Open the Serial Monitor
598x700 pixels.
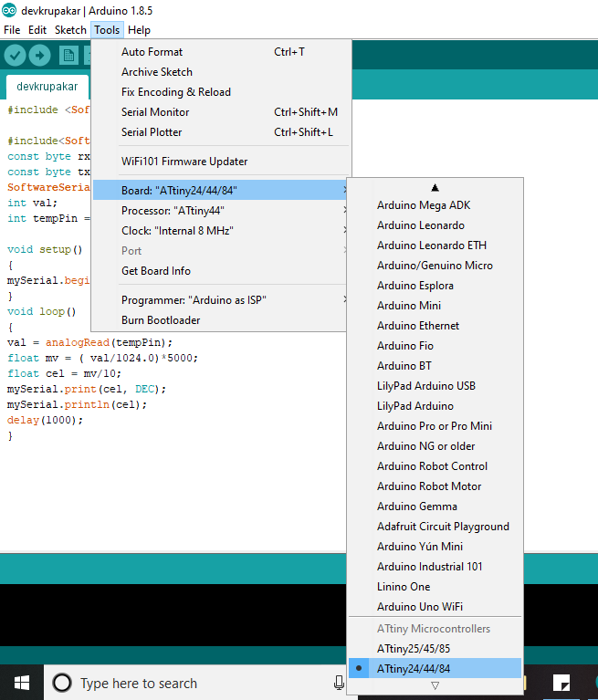[x=221, y=112]
